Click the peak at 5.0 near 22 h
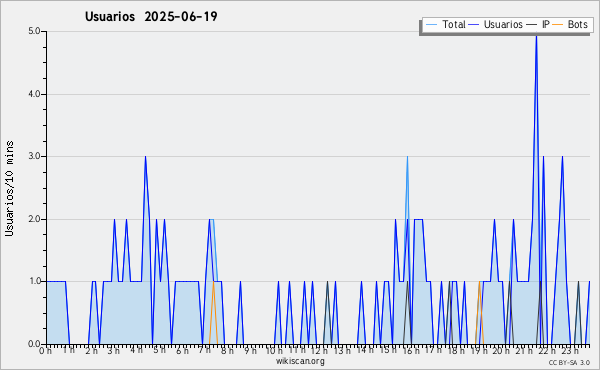 (536, 36)
